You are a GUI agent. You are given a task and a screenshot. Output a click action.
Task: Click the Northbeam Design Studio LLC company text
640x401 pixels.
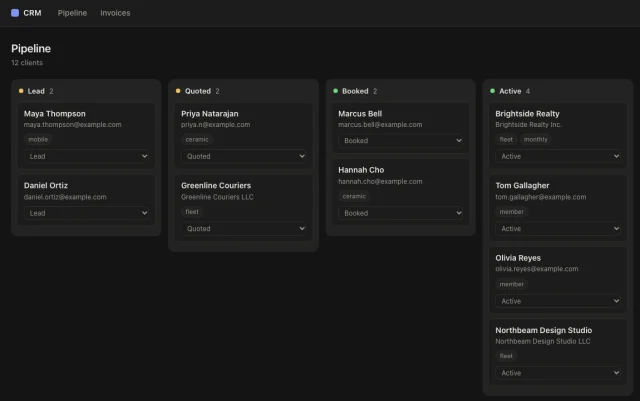543,341
